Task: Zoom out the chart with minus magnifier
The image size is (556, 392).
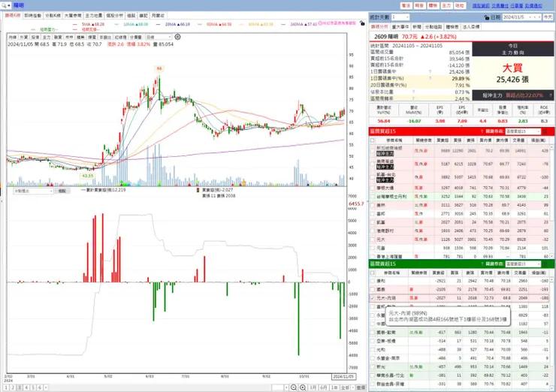Action: (x=294, y=387)
